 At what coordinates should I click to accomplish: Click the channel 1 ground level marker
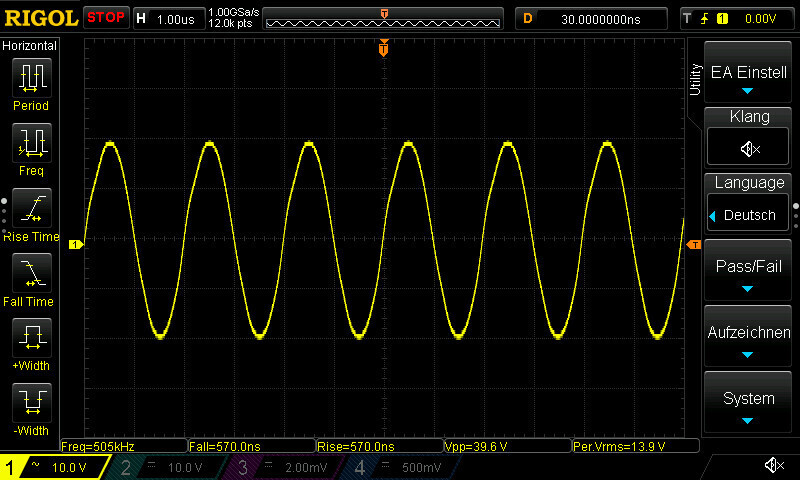(x=76, y=244)
